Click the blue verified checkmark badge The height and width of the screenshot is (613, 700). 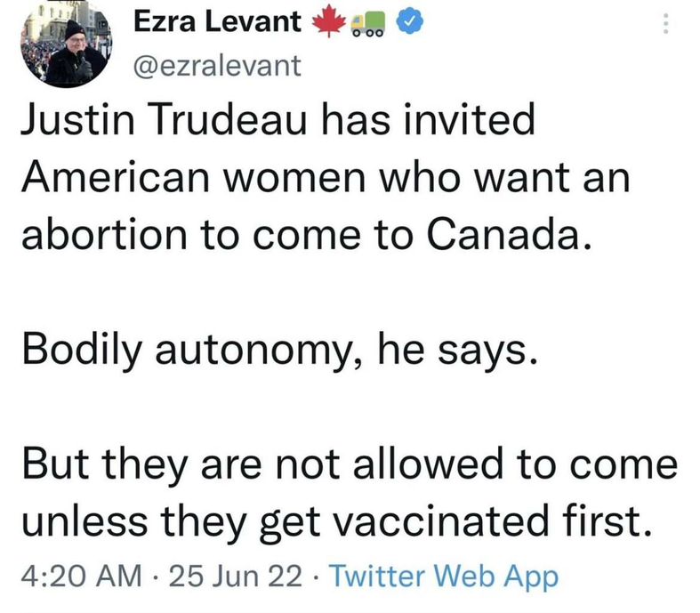[410, 22]
